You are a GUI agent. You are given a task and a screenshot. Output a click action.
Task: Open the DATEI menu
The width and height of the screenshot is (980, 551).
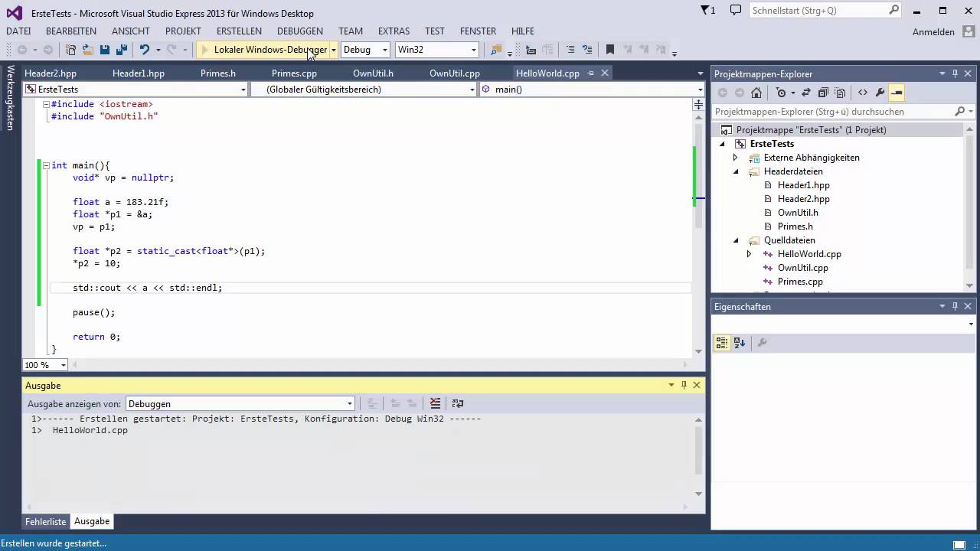click(x=18, y=31)
